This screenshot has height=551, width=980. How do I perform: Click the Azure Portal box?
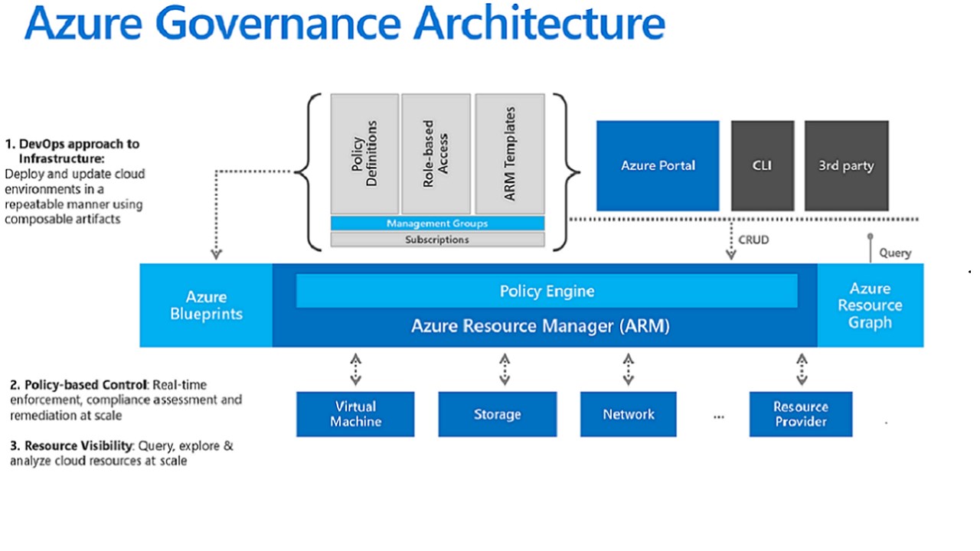pos(658,165)
